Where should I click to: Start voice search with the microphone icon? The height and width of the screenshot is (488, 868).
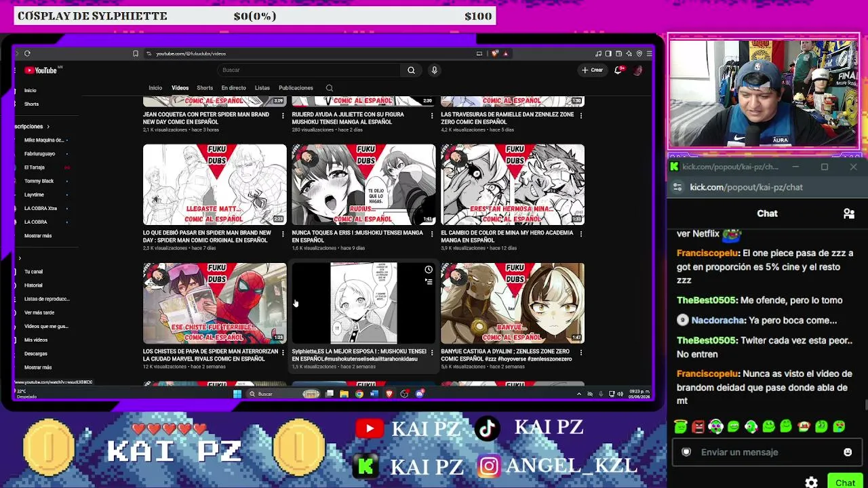click(x=435, y=70)
